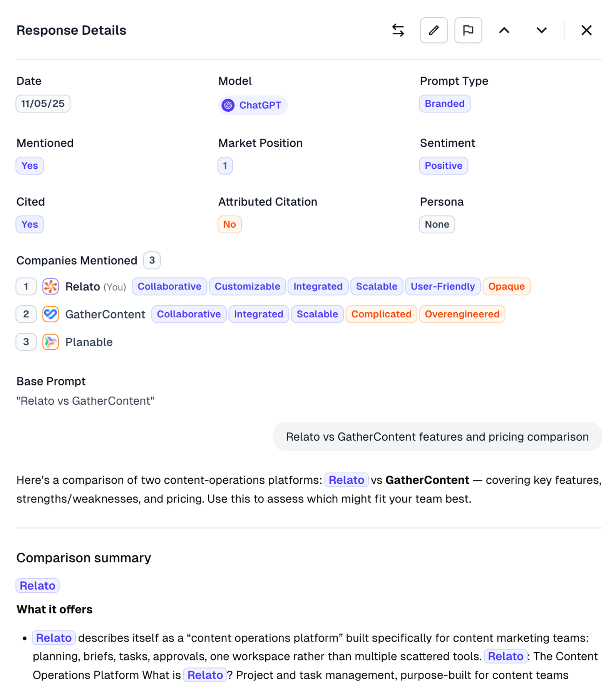Close the Response Details panel
616x692 pixels.
pyautogui.click(x=586, y=30)
